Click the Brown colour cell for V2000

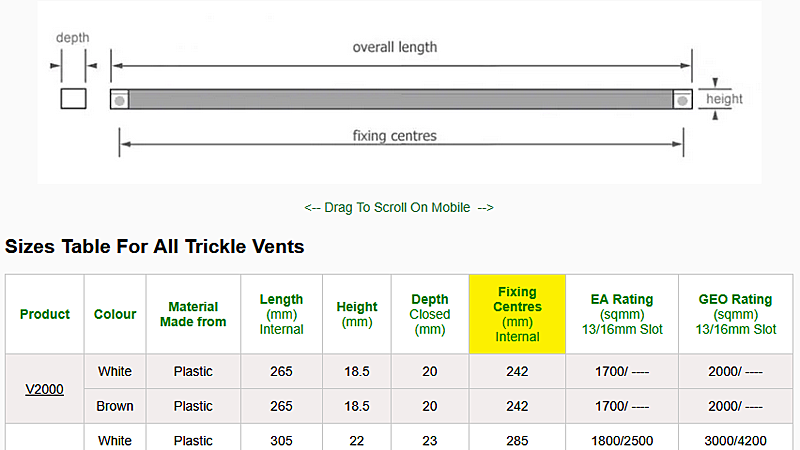115,406
